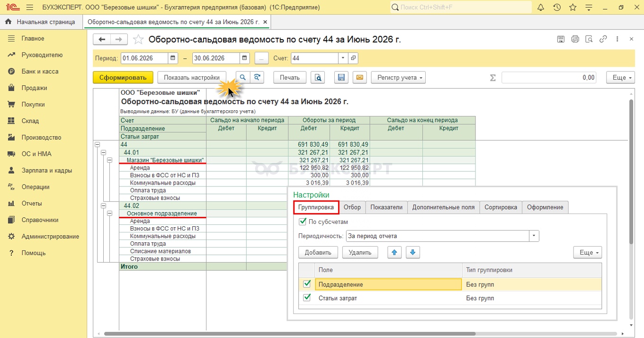Open account 44 selection form icon

click(x=353, y=58)
